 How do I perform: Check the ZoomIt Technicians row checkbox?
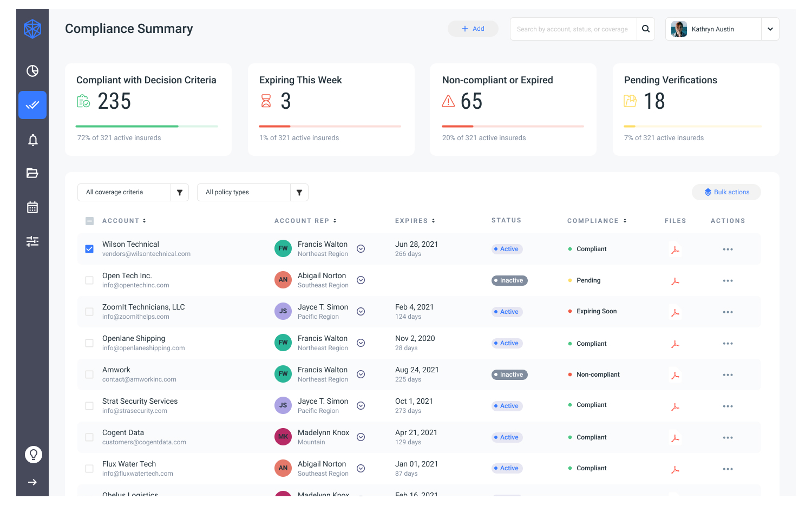[89, 312]
